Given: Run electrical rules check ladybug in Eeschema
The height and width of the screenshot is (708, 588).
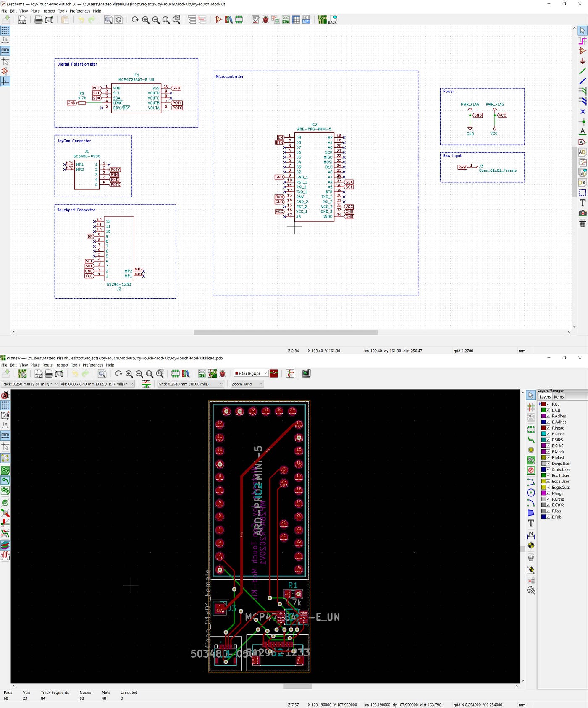Looking at the screenshot, I should 265,20.
